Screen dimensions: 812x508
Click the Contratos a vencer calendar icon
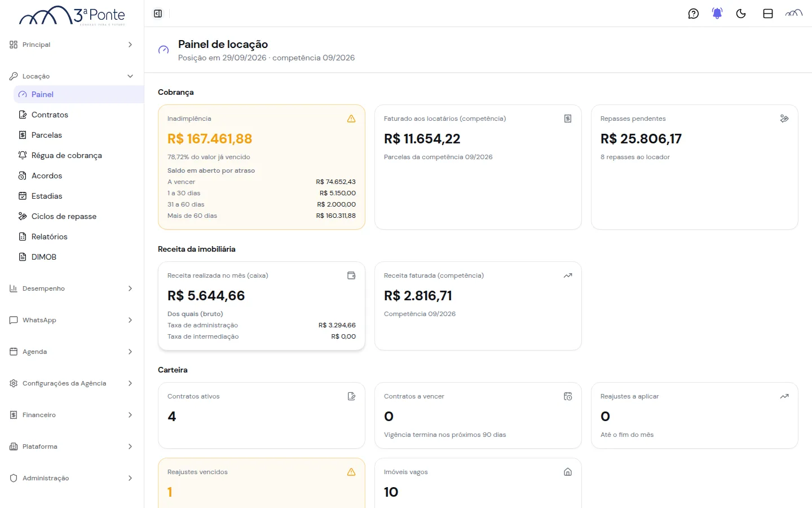[568, 396]
